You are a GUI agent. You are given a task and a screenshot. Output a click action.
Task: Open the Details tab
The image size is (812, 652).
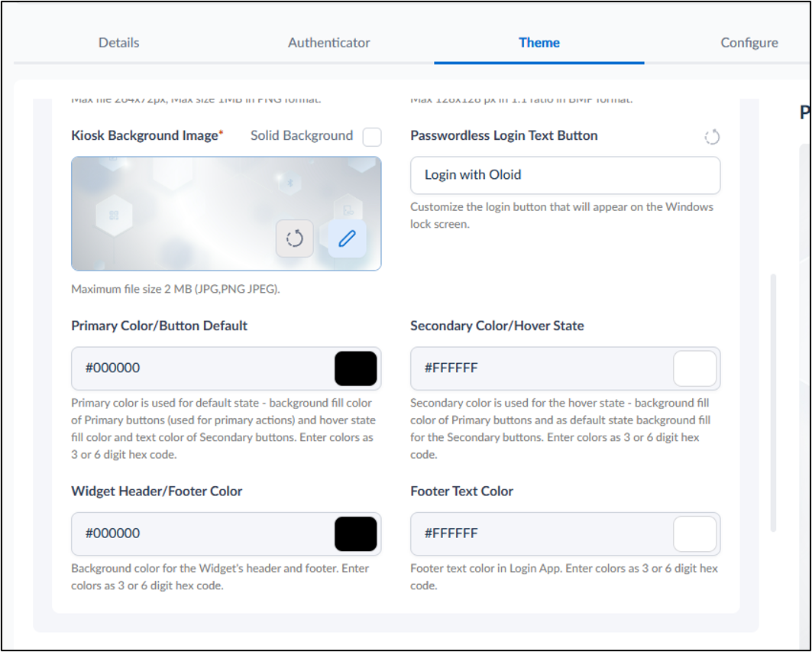(118, 43)
